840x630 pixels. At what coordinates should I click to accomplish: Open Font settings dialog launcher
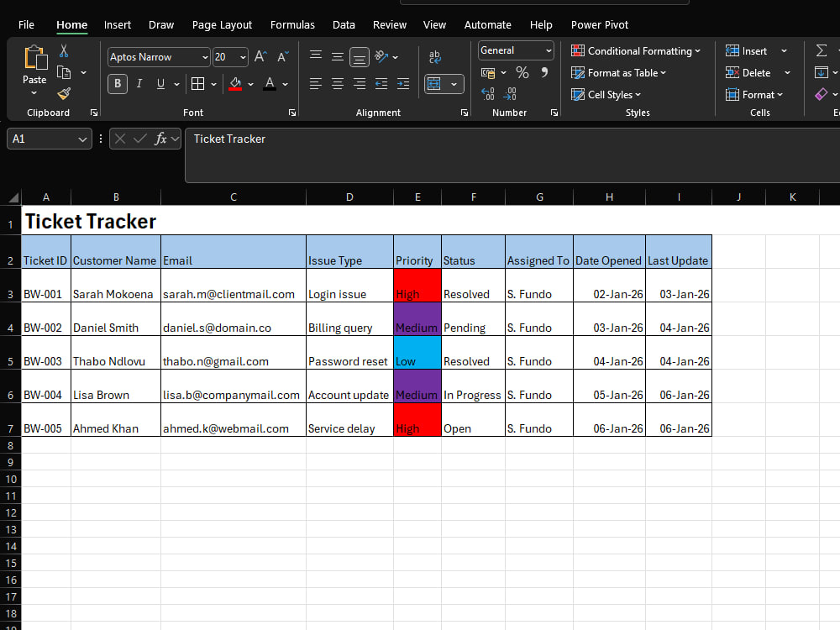pos(292,113)
